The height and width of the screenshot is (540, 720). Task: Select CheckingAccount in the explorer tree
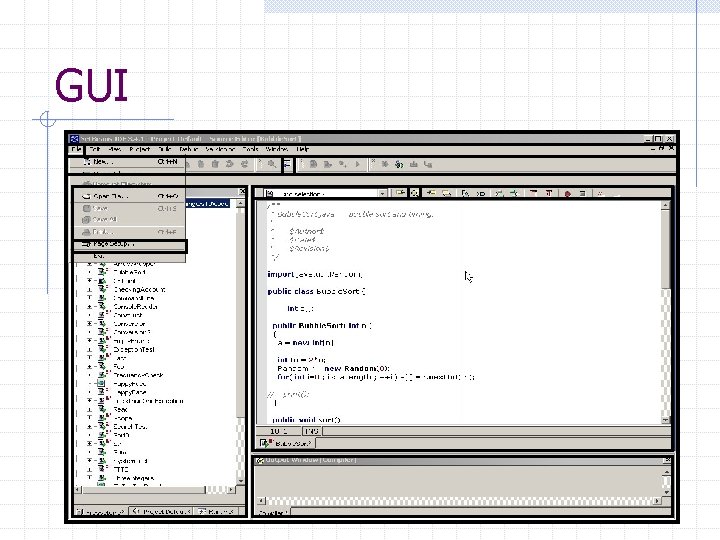tap(139, 290)
